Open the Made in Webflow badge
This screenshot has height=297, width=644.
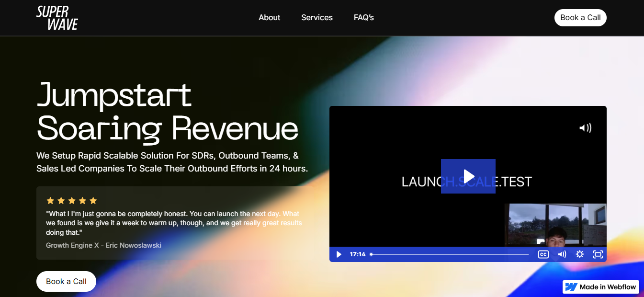(x=601, y=287)
